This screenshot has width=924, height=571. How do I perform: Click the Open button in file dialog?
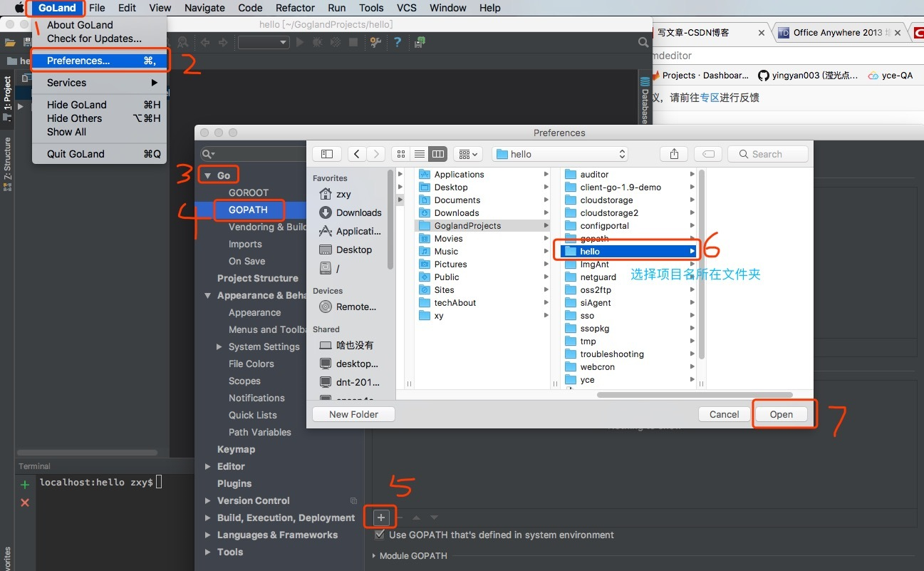click(781, 414)
